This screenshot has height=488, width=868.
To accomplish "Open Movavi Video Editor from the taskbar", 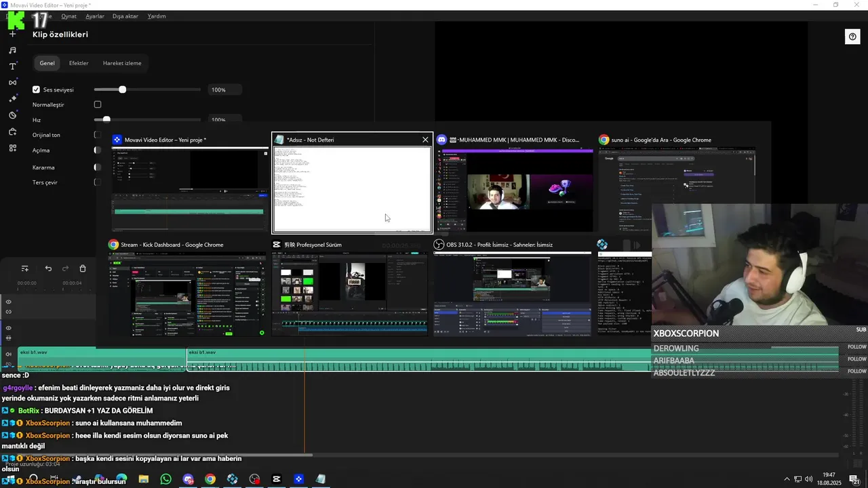I will [298, 479].
